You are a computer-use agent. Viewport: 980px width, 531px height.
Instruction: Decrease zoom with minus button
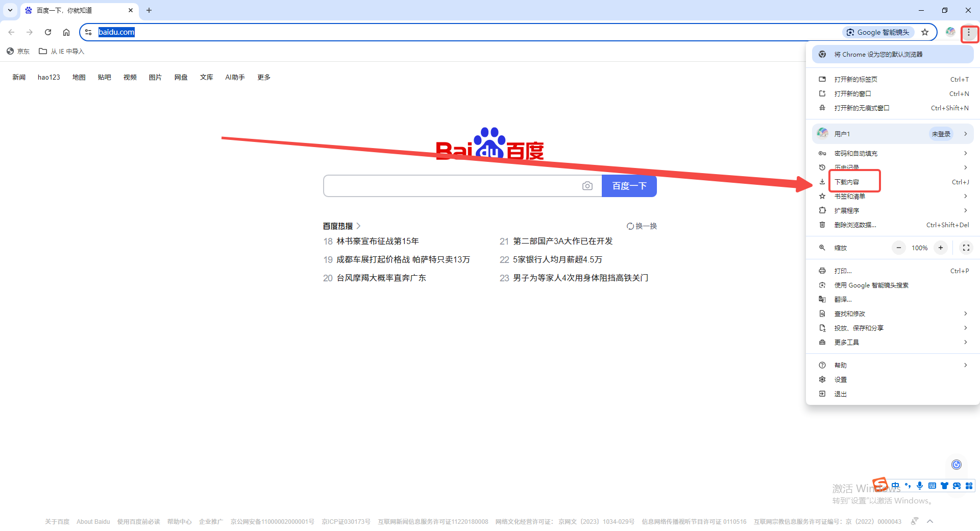pyautogui.click(x=899, y=248)
